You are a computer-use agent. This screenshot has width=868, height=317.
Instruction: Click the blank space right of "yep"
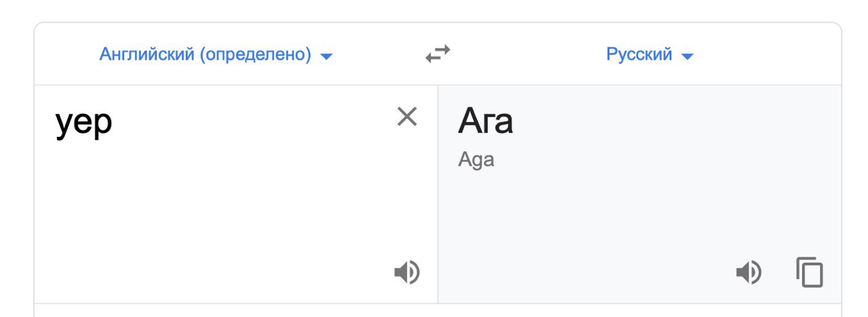(251, 123)
